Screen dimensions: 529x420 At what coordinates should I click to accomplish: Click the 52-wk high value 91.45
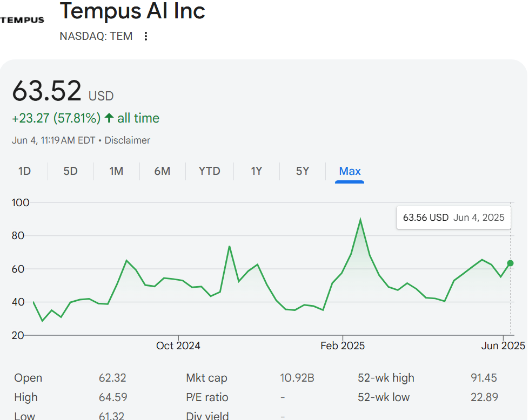[484, 378]
